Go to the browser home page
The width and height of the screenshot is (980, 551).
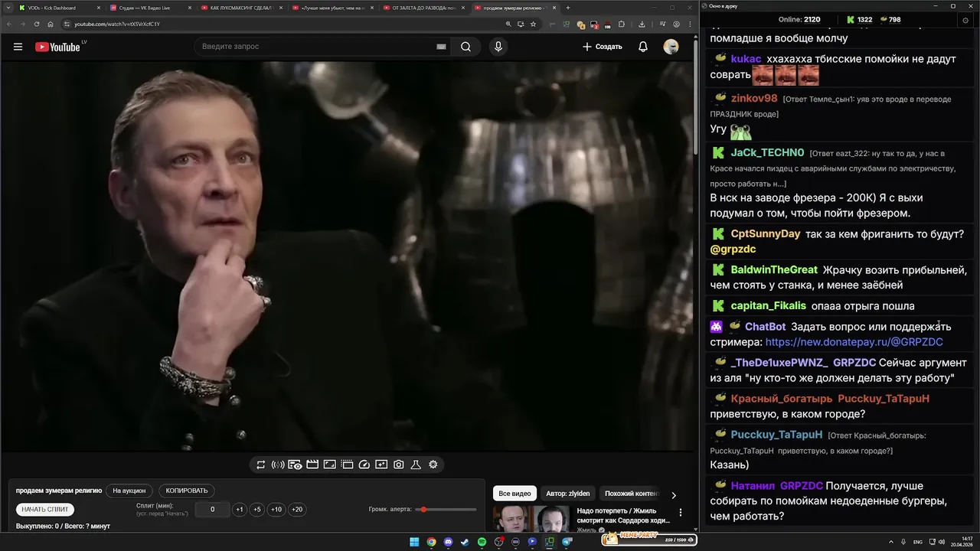(51, 24)
